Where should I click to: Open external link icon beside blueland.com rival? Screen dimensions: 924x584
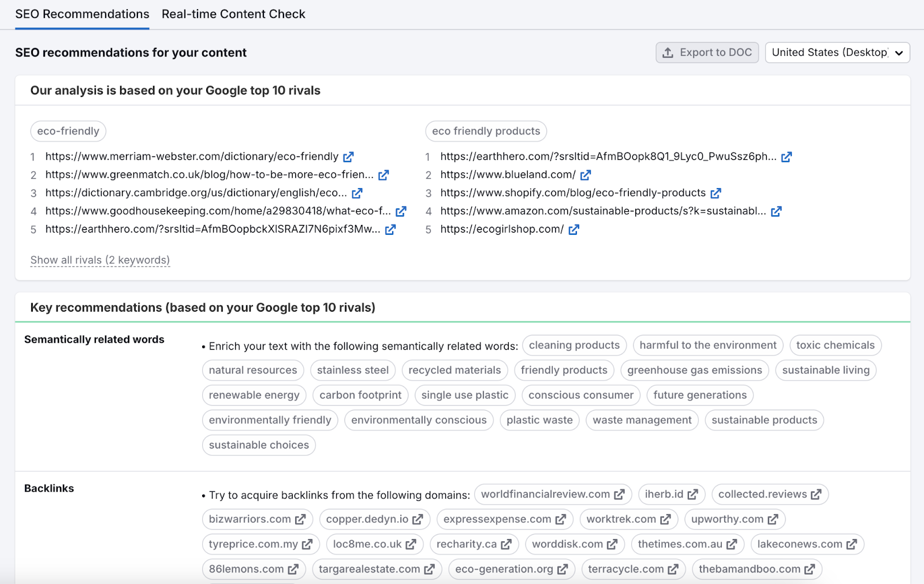click(586, 174)
